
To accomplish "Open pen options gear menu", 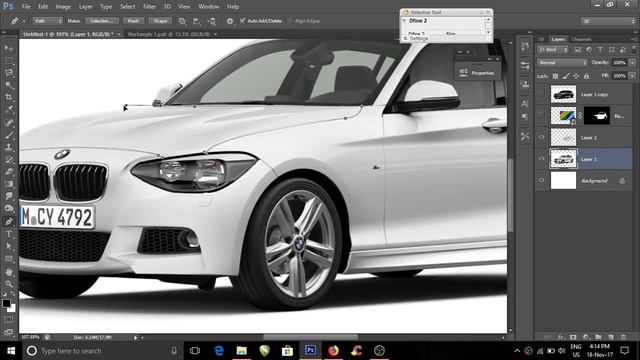I will tap(230, 21).
